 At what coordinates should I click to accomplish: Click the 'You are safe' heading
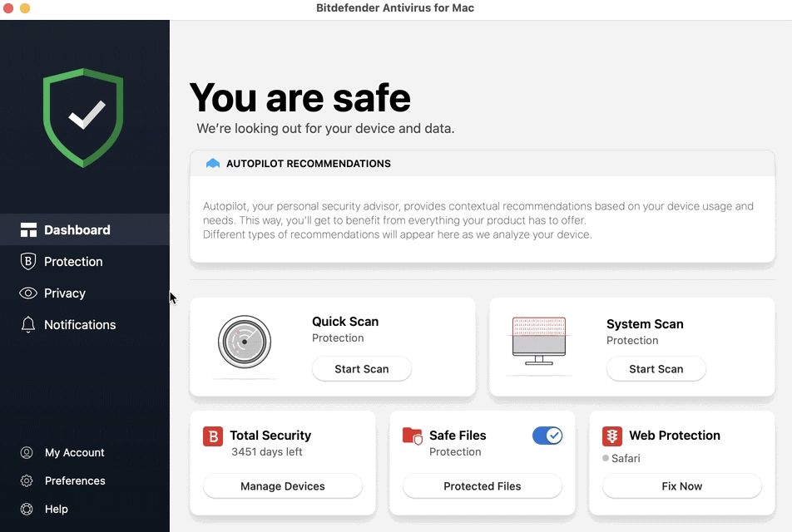(x=300, y=98)
